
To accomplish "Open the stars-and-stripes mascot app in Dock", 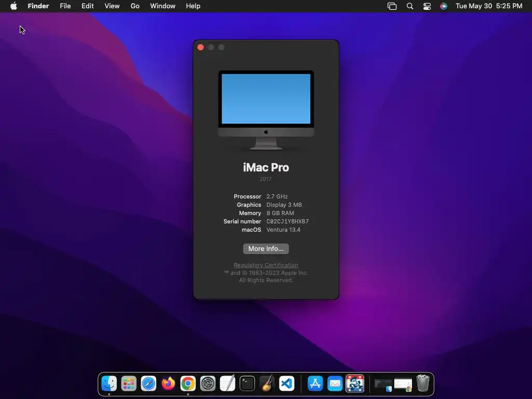I will tap(355, 383).
